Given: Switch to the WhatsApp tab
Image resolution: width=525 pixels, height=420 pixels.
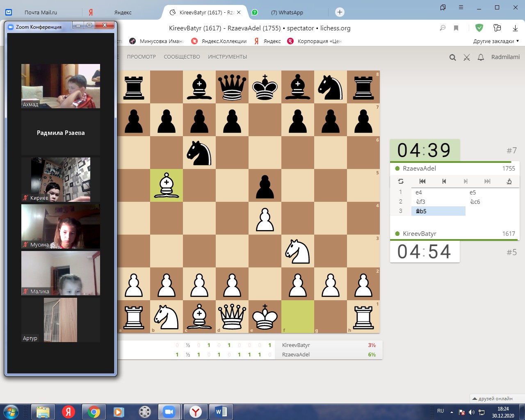Looking at the screenshot, I should point(287,12).
